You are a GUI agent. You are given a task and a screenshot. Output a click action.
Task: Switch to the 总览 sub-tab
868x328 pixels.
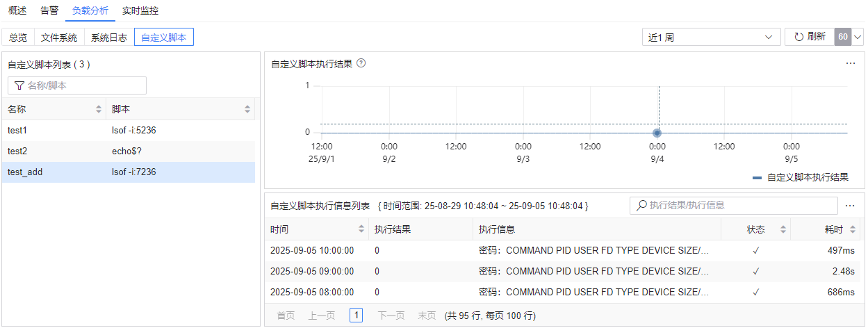[x=18, y=38]
